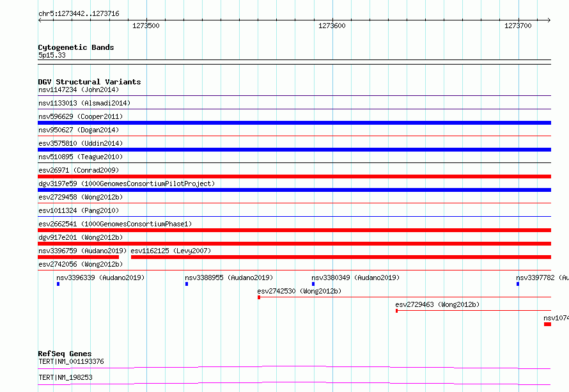Select the esv2742530 (Wong2012b) label
This screenshot has height=392, width=569.
click(x=299, y=291)
